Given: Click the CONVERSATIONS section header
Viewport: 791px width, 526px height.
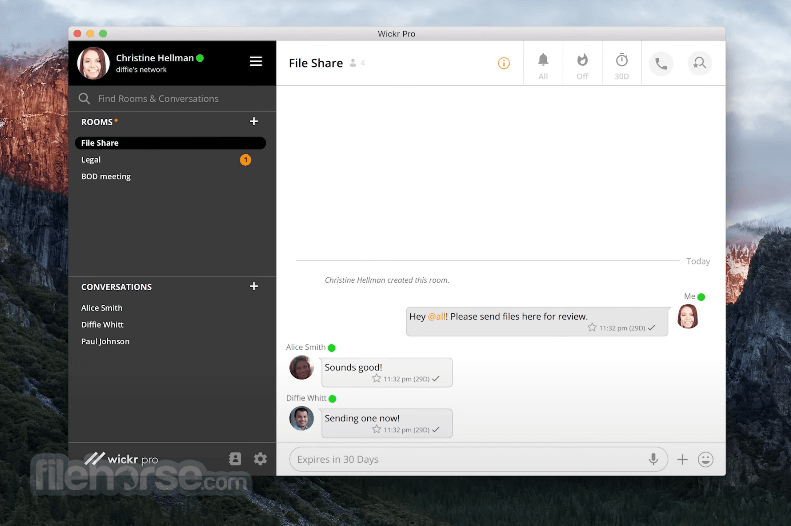Looking at the screenshot, I should pos(117,287).
